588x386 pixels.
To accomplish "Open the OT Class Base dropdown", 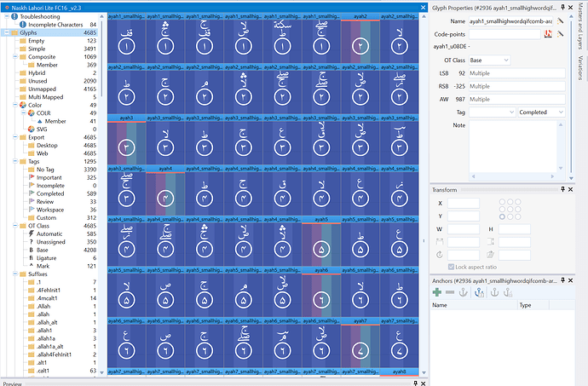I will (489, 60).
